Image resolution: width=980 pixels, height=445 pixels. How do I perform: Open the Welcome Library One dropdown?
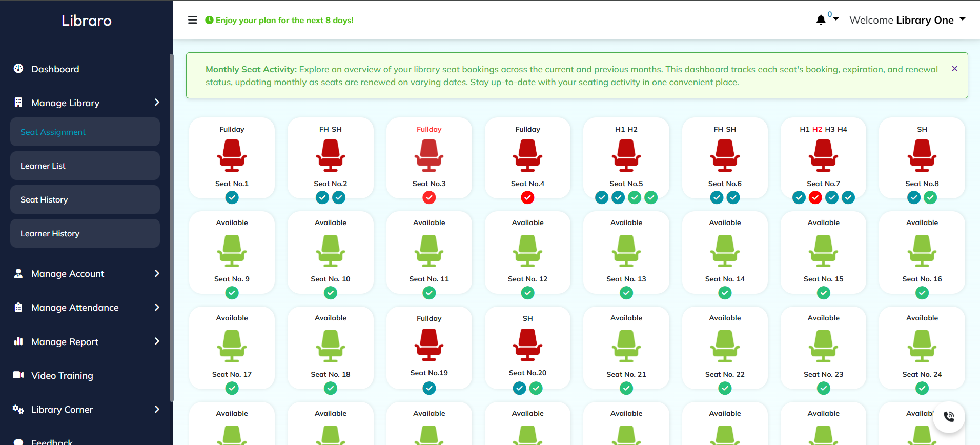tap(907, 20)
